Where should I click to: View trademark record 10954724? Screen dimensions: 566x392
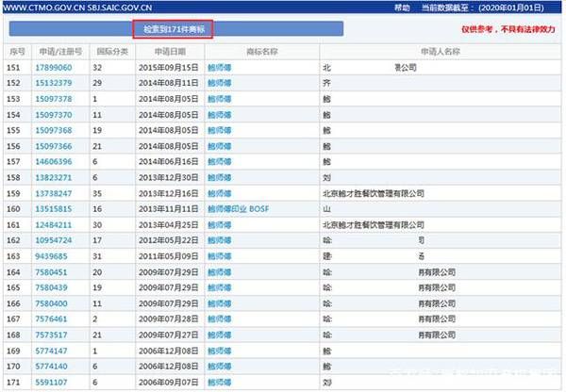coord(54,240)
